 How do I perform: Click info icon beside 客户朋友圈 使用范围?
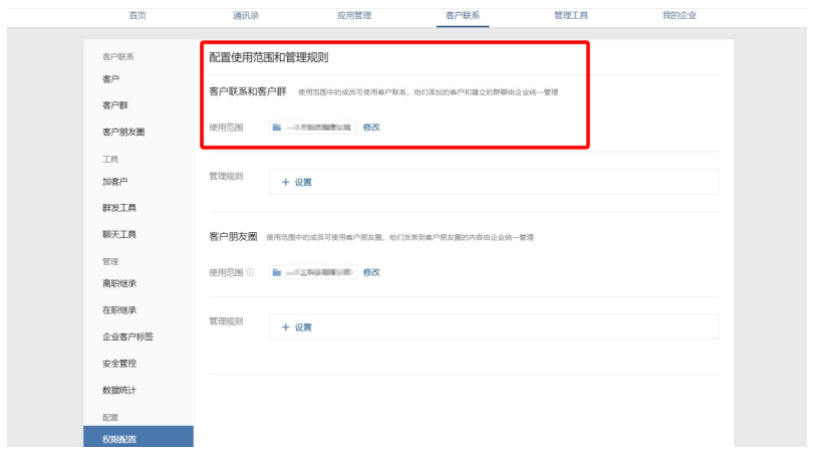(250, 272)
